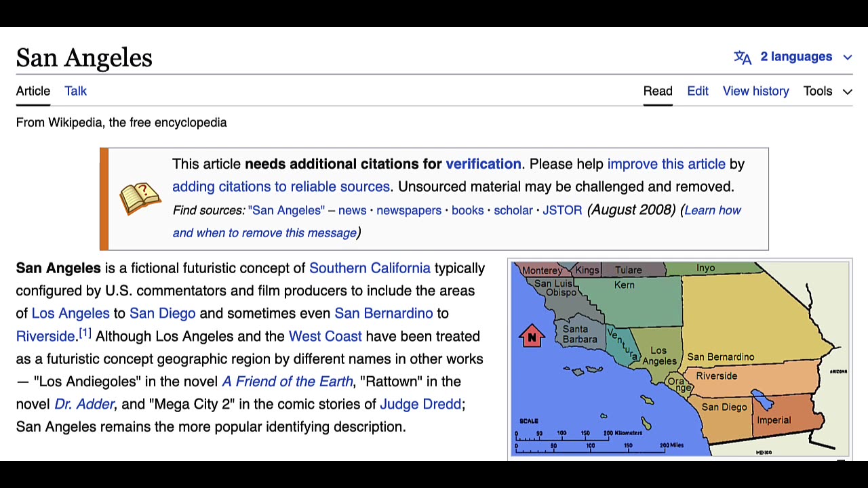This screenshot has height=488, width=868.
Task: Click 'From Wikipedia, the free encyclopedia' text
Action: [x=121, y=123]
